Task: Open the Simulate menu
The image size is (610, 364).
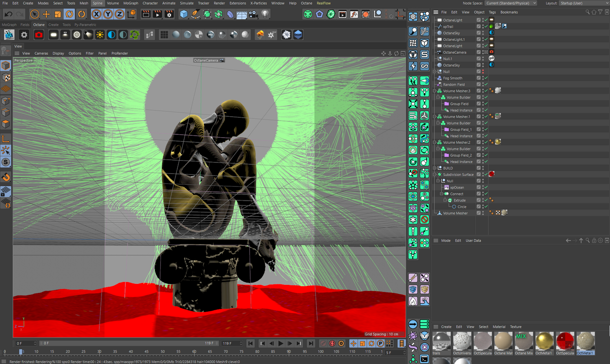Action: pos(187,3)
